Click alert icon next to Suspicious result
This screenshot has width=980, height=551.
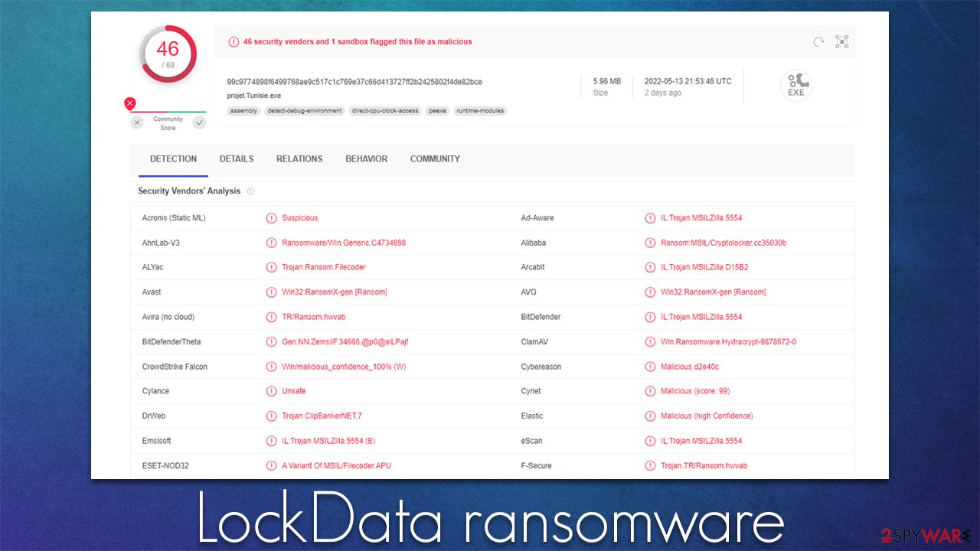click(x=271, y=218)
